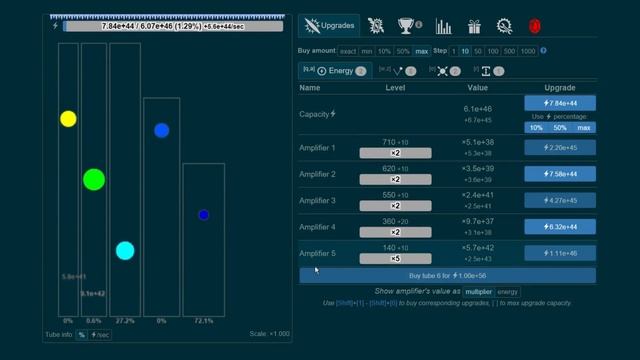Open the bouncing ball path sub-tab
The width and height of the screenshot is (640, 360).
[398, 71]
